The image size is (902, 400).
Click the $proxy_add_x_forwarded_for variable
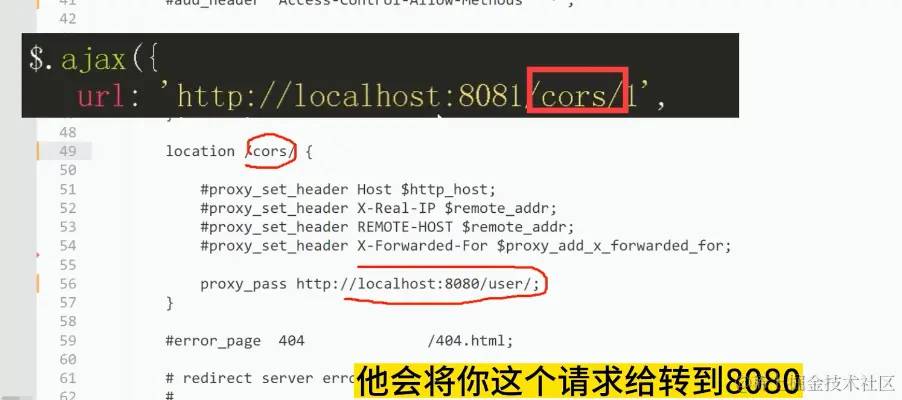(614, 246)
